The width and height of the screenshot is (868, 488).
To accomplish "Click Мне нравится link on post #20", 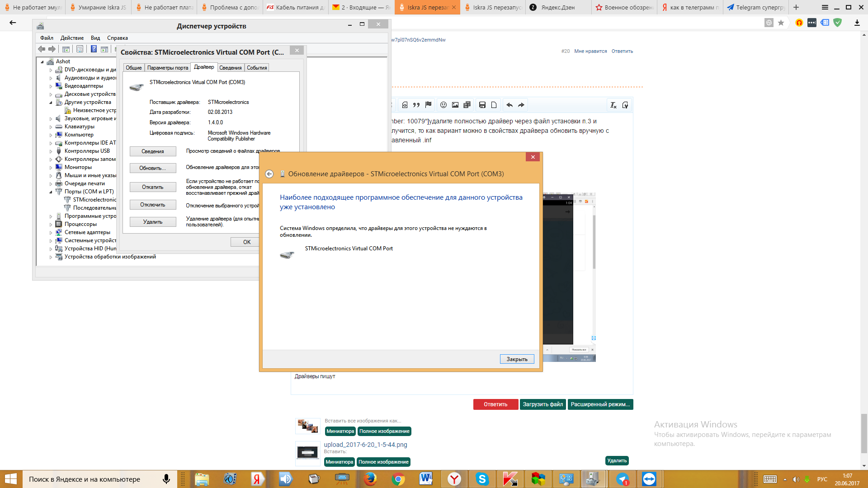I will click(x=590, y=51).
